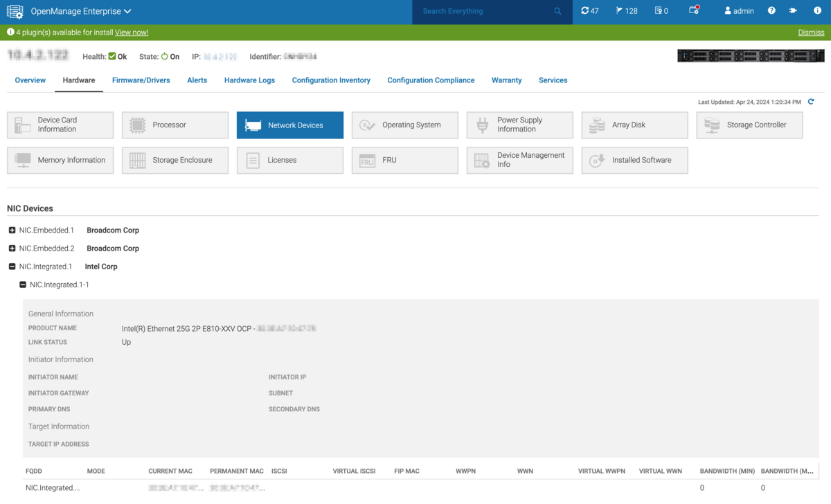The image size is (831, 504).
Task: Check the FRU information
Action: point(404,160)
